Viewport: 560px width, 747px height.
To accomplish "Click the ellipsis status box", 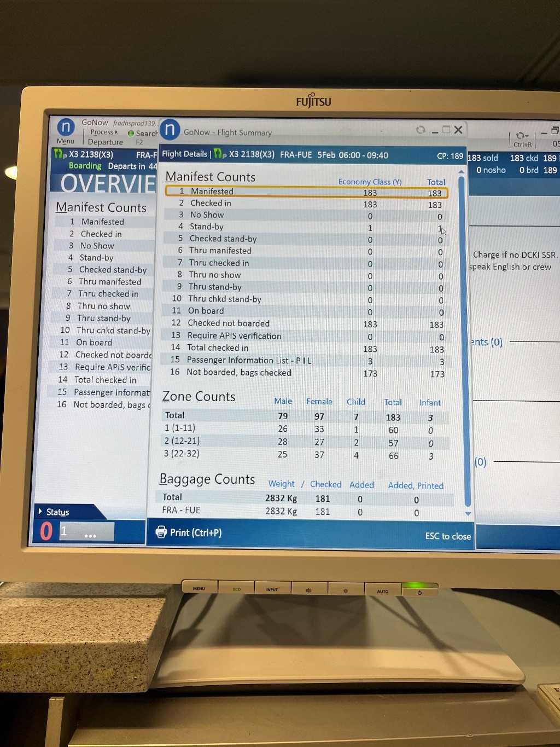I will coord(90,532).
